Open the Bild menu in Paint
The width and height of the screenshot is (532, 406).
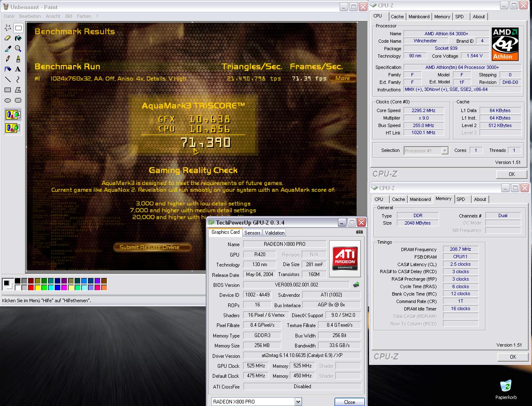69,16
